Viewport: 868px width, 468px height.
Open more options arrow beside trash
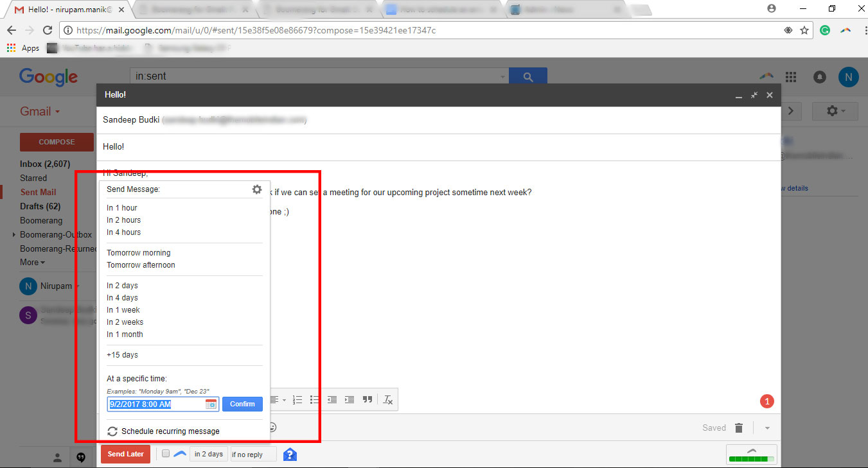[767, 428]
